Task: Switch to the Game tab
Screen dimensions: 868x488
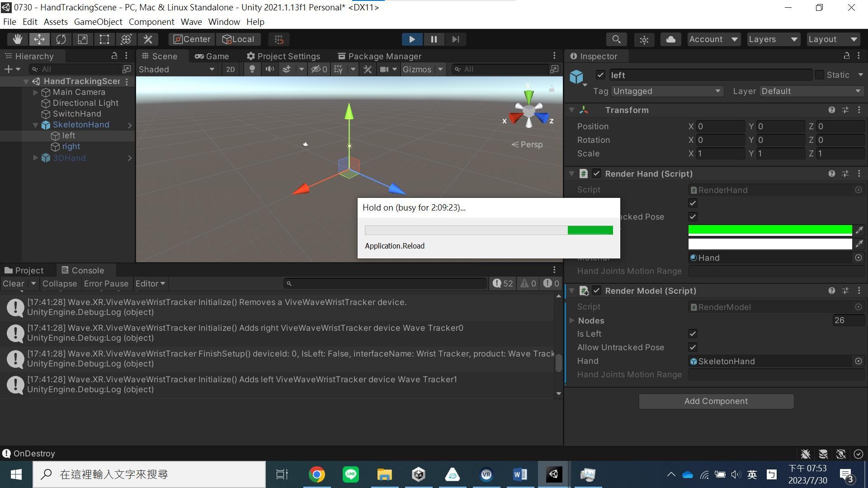Action: click(x=212, y=56)
